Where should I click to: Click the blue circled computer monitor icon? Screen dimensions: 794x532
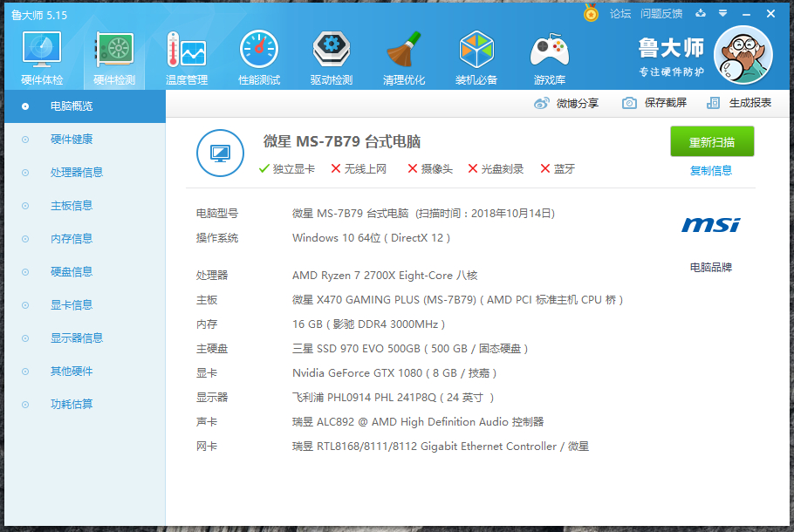point(220,153)
